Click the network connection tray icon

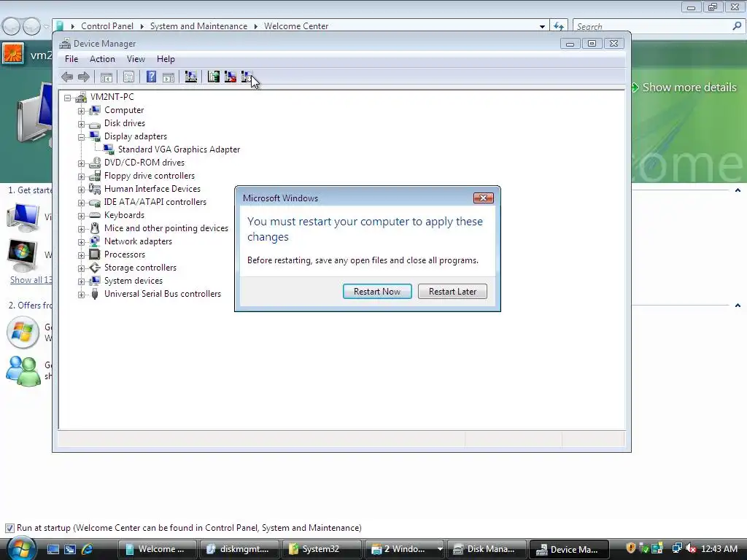[676, 548]
